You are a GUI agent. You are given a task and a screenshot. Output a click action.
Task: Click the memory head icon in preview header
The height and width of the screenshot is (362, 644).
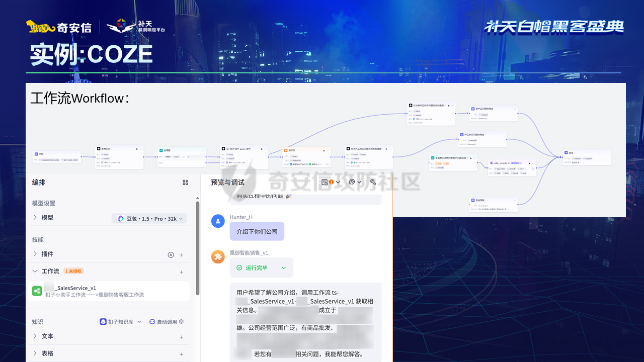(x=352, y=182)
